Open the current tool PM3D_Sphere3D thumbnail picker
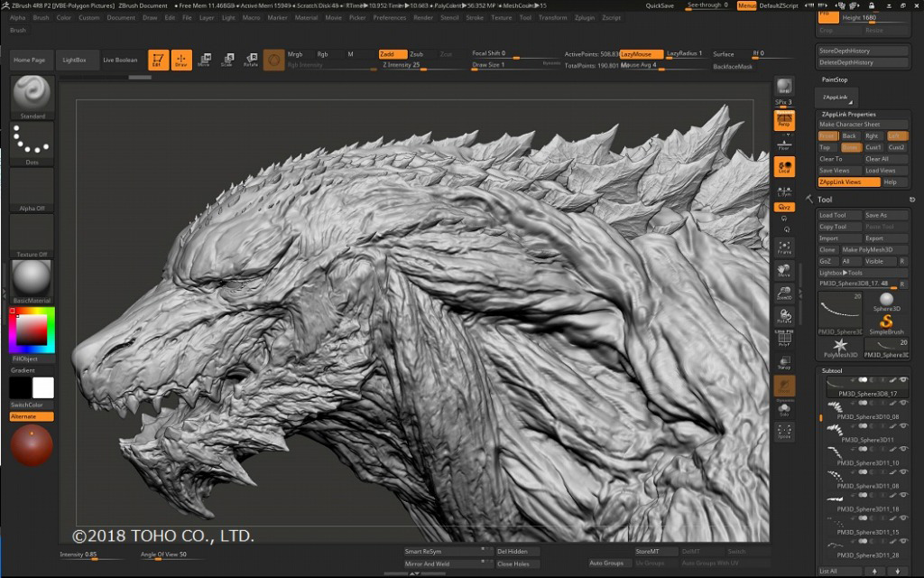This screenshot has height=578, width=924. pyautogui.click(x=840, y=313)
